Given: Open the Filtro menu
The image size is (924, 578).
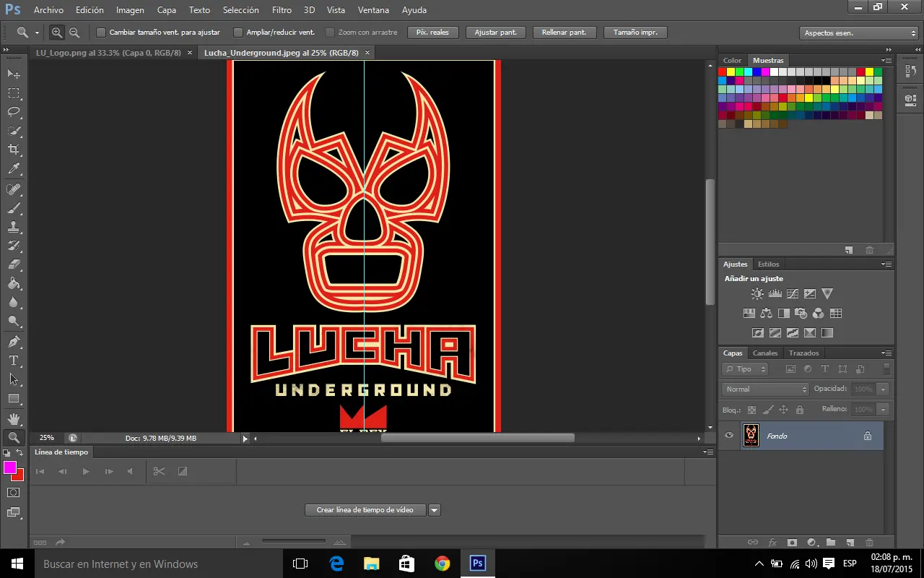Looking at the screenshot, I should (x=282, y=10).
